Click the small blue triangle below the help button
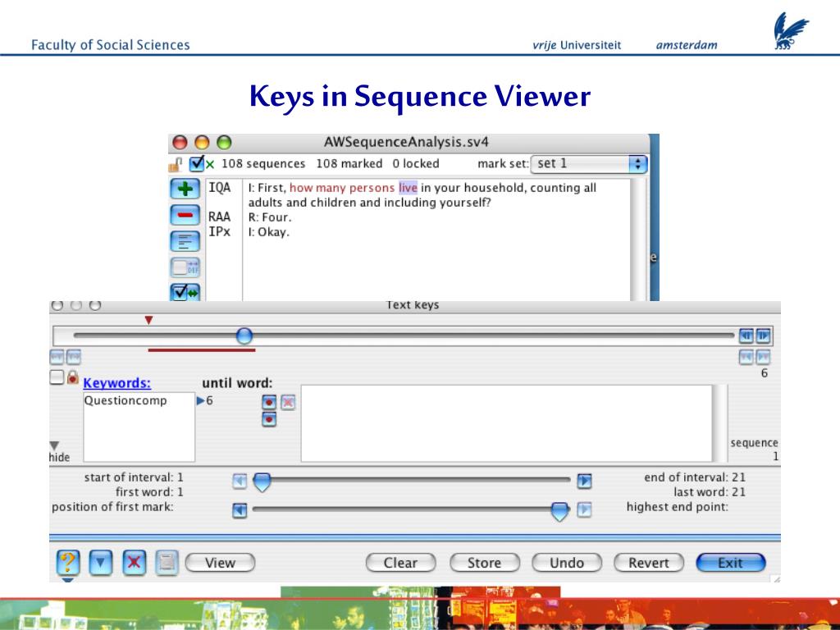Screen dimensions: 840x630 pyautogui.click(x=67, y=580)
